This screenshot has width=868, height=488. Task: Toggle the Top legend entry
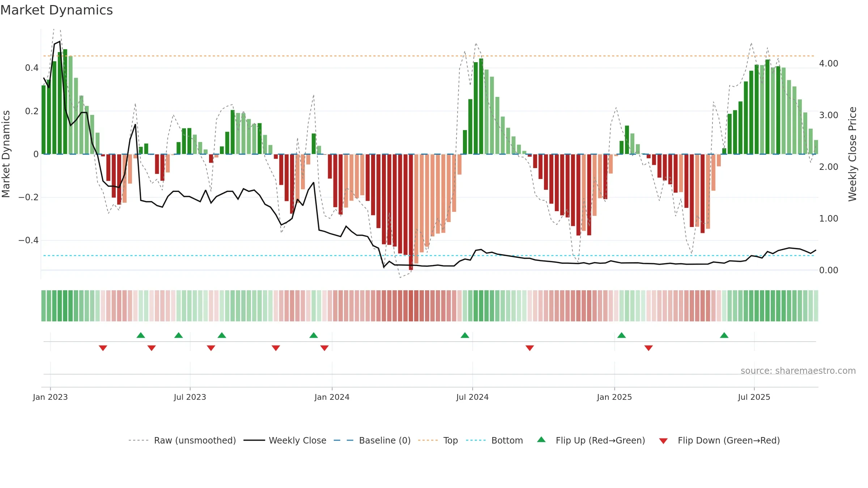click(438, 440)
